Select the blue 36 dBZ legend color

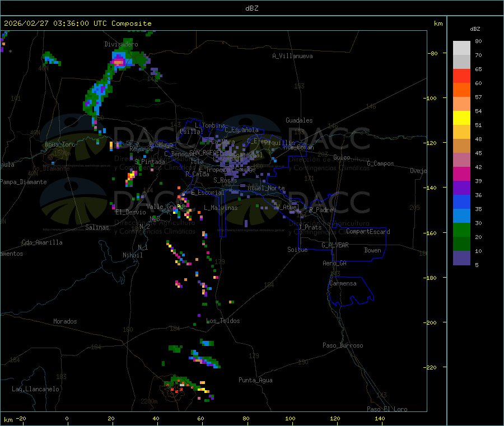pos(461,202)
